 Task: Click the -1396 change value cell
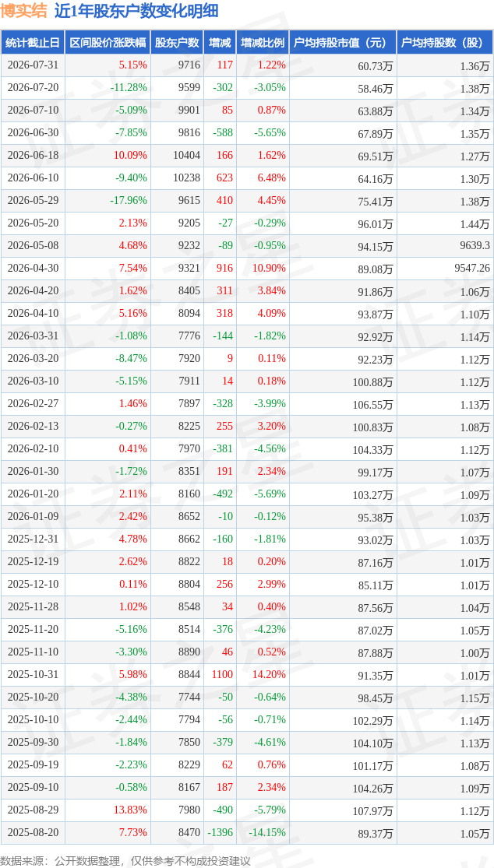(x=219, y=832)
